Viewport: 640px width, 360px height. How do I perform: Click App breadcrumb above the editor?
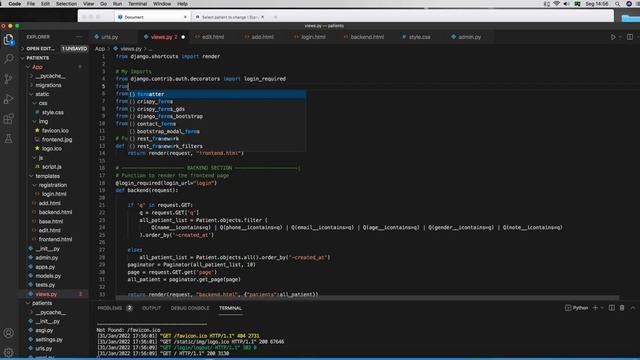tap(100, 49)
